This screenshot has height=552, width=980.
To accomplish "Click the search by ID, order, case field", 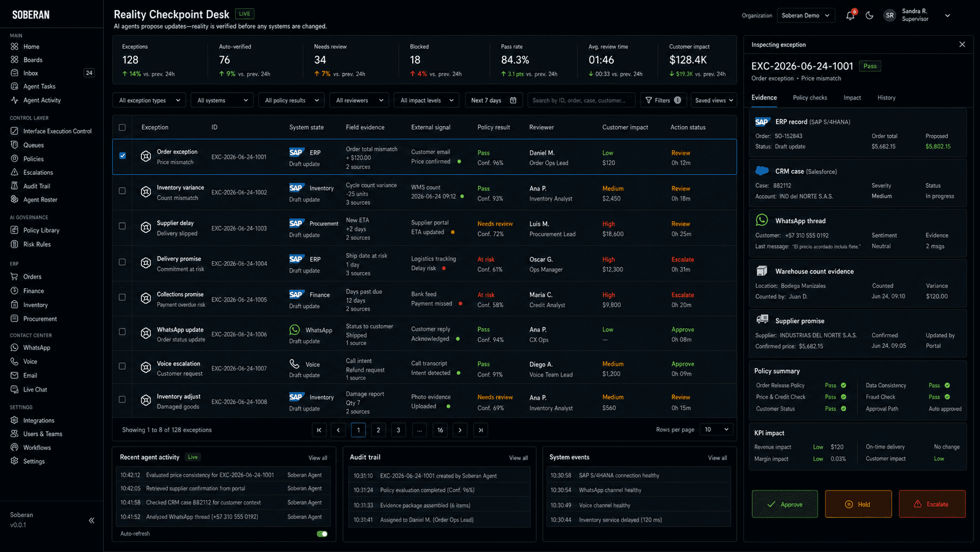I will click(x=581, y=100).
